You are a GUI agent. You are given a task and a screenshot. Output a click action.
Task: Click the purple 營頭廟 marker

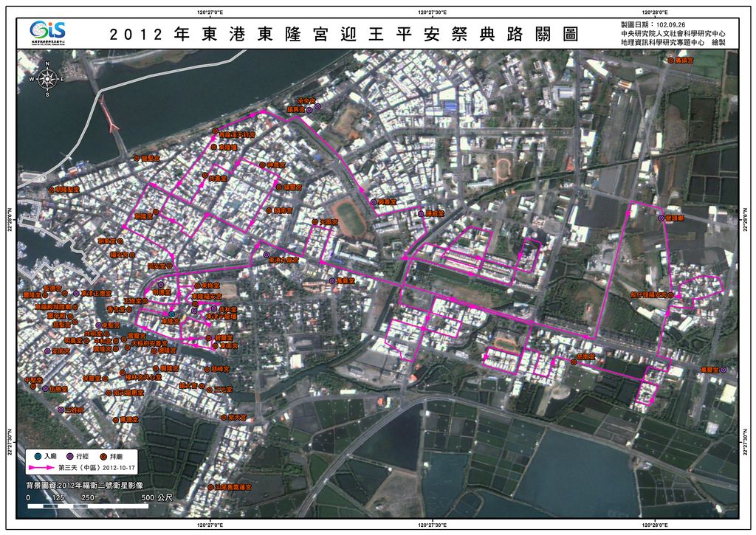661,218
